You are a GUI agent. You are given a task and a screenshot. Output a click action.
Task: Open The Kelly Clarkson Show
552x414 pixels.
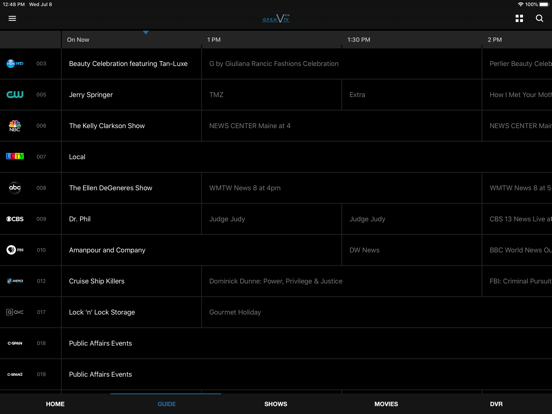(131, 126)
